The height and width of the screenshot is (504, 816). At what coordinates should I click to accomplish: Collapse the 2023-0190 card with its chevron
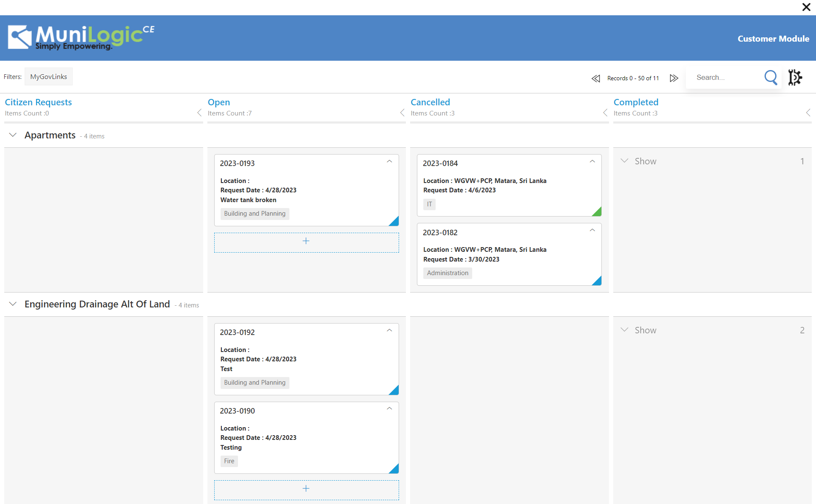pos(389,408)
